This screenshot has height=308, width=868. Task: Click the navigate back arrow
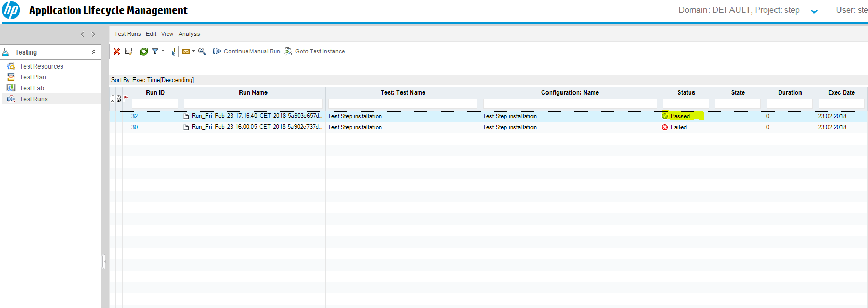pos(82,34)
